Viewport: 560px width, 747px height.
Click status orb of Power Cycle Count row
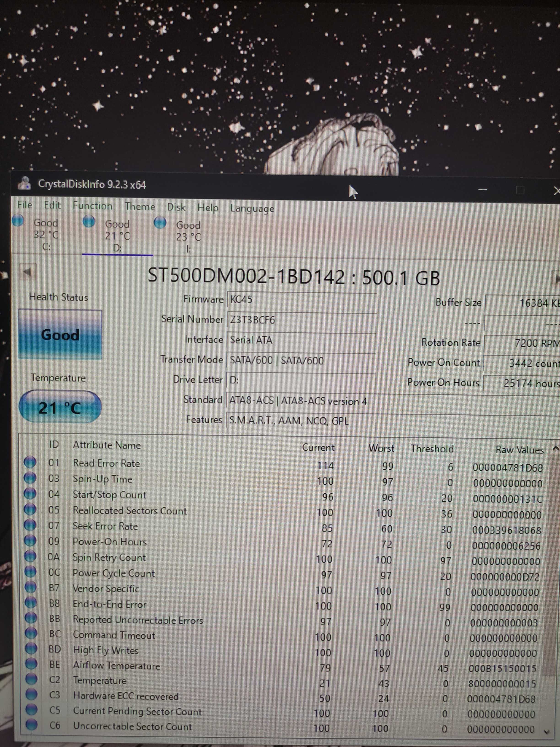[x=30, y=571]
